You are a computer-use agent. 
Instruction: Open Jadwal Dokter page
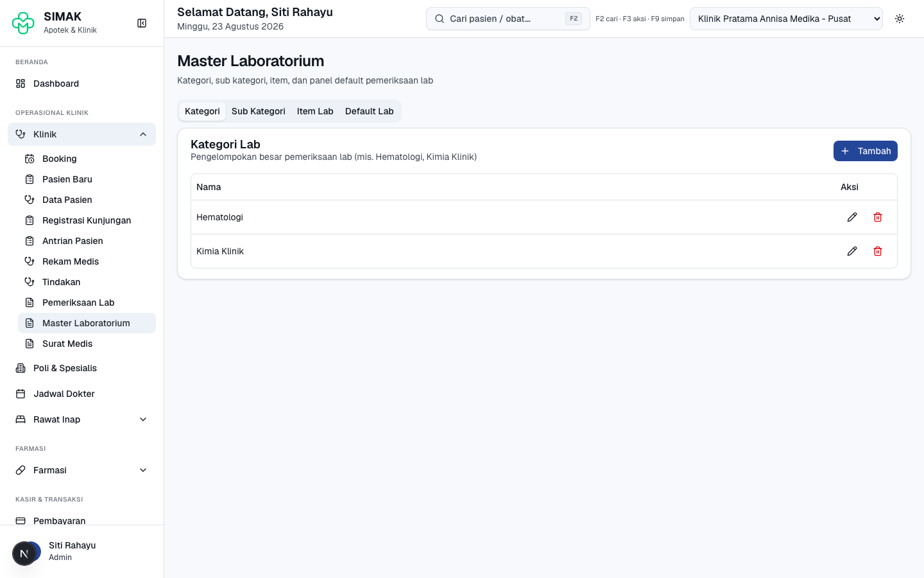(81, 394)
